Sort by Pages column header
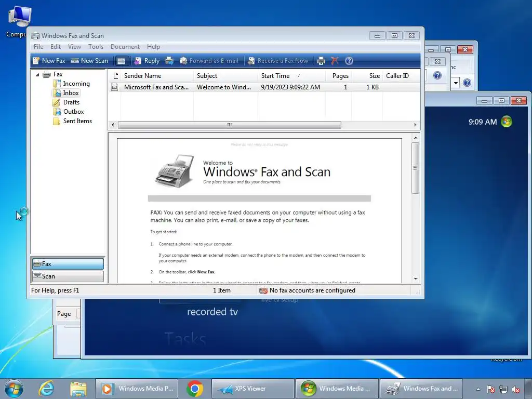This screenshot has width=532, height=399. coord(338,76)
